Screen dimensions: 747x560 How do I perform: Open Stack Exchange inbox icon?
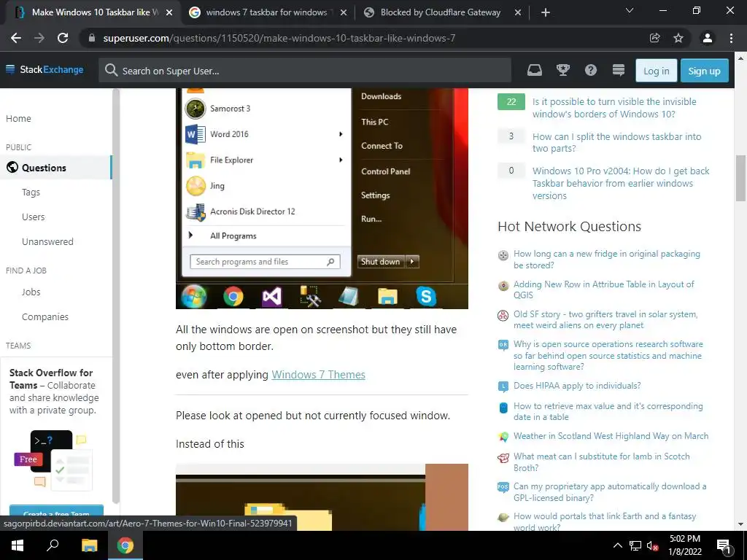tap(535, 71)
